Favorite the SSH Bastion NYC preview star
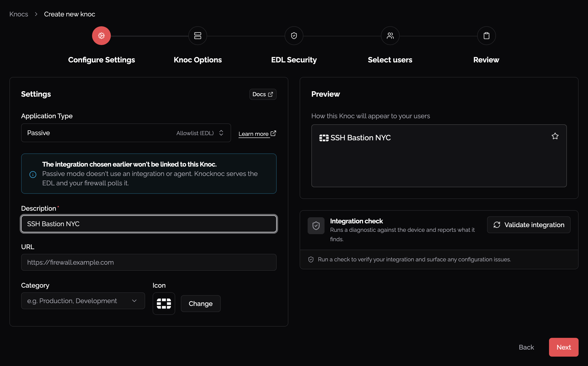 click(555, 136)
